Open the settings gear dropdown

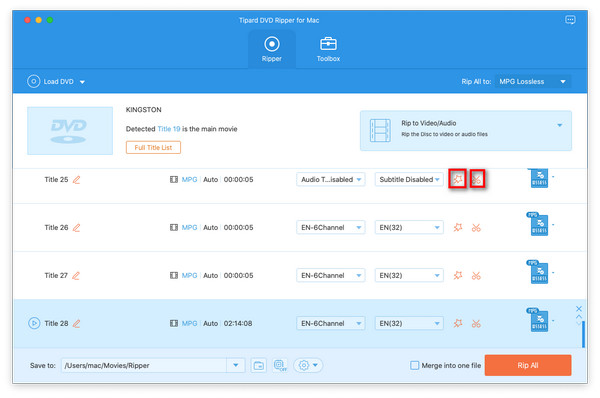308,365
